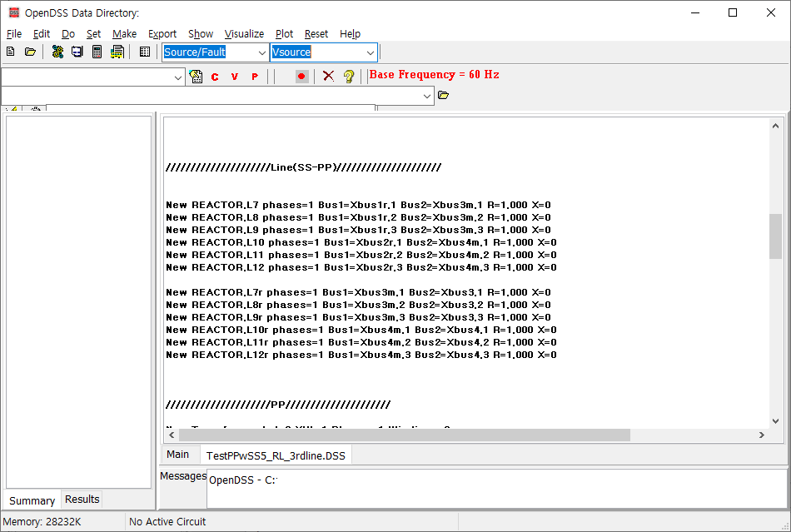Click the script line defining REACTOR.L8
This screenshot has width=791, height=532.
[358, 217]
